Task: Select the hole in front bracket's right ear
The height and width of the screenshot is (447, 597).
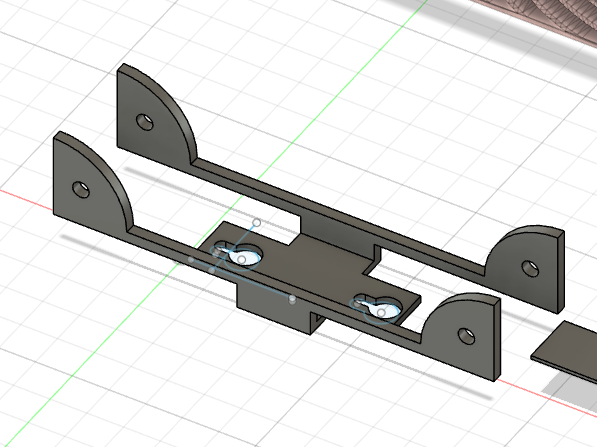Action: coord(466,336)
